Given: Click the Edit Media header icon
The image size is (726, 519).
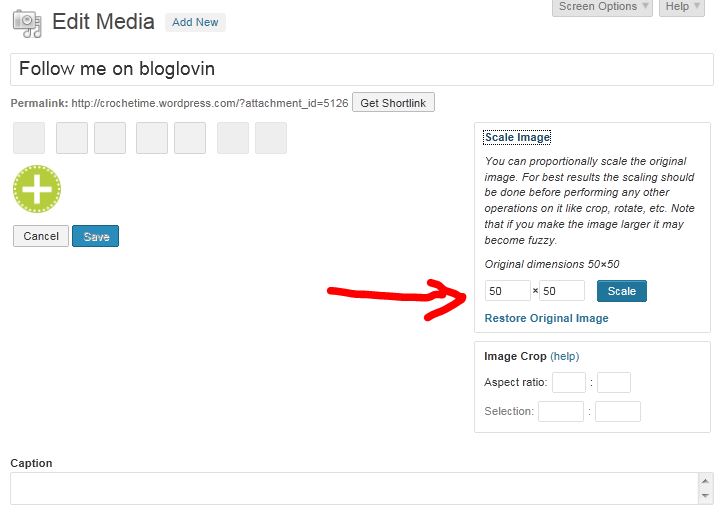Looking at the screenshot, I should [x=26, y=22].
